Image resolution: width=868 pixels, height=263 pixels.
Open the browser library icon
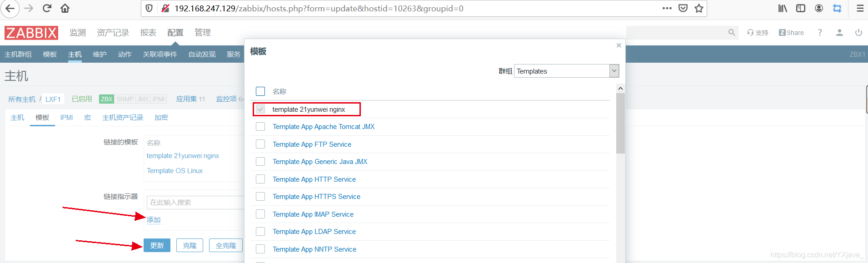pos(783,8)
